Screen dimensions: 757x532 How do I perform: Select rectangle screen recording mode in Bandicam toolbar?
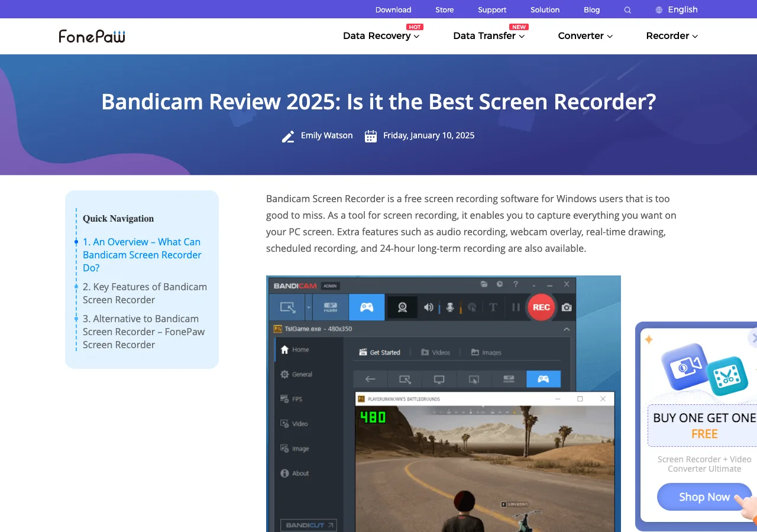287,307
